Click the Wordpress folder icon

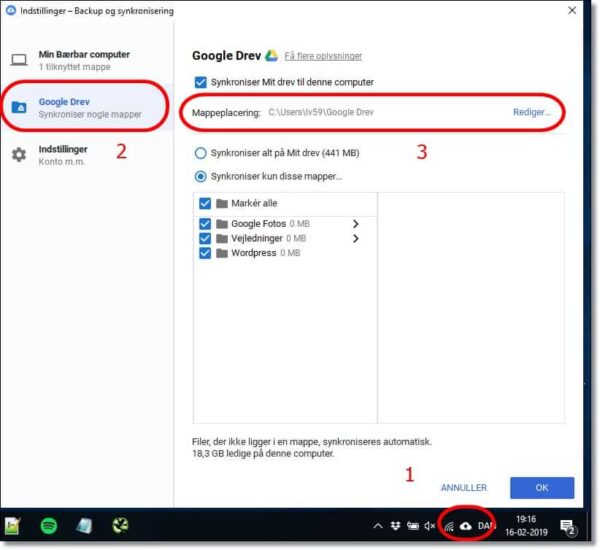[x=222, y=253]
